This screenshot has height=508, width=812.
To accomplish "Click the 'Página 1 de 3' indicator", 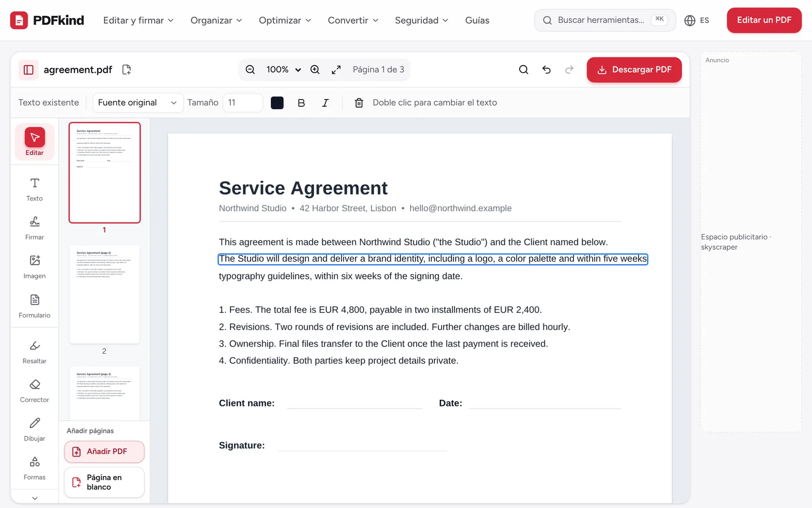I will 379,70.
